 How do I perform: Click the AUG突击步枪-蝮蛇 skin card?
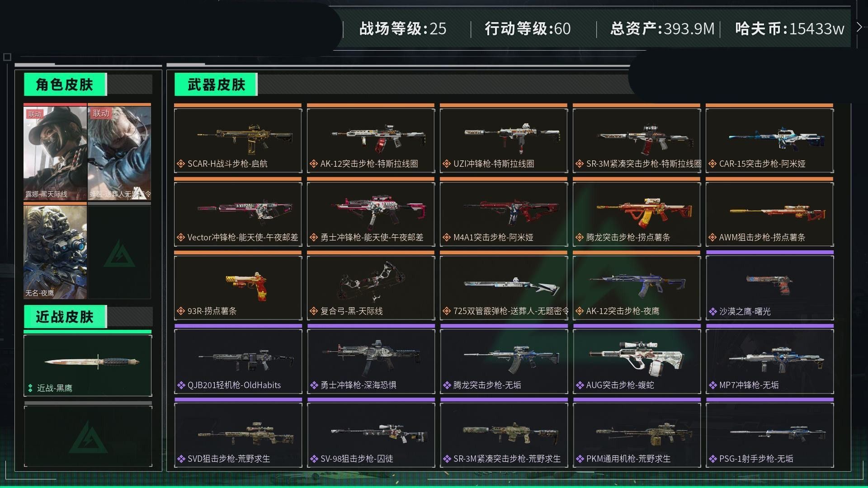pyautogui.click(x=637, y=361)
